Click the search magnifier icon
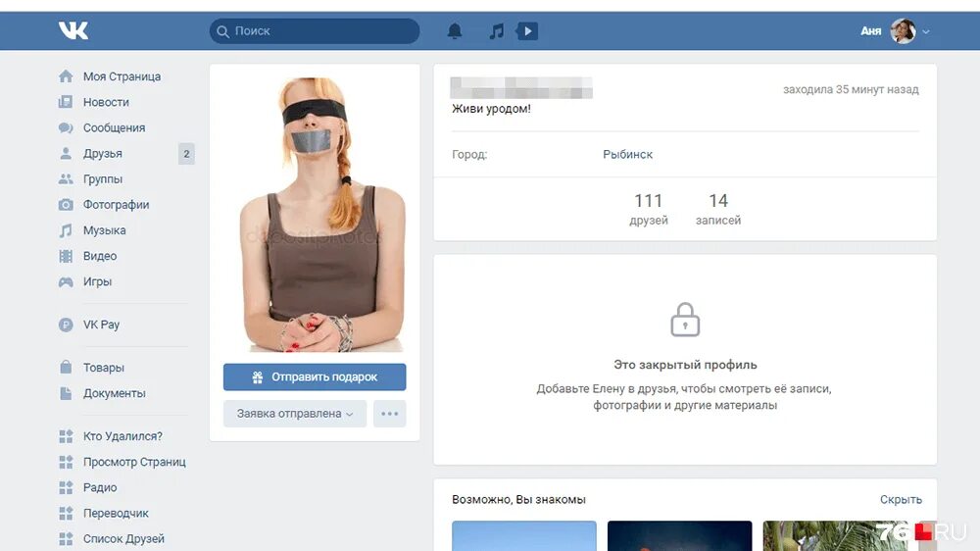This screenshot has width=980, height=551. 222,31
